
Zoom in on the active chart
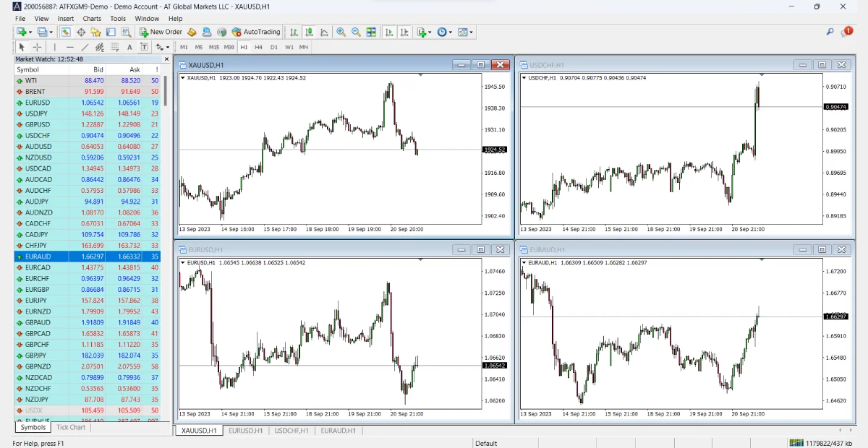pos(341,32)
